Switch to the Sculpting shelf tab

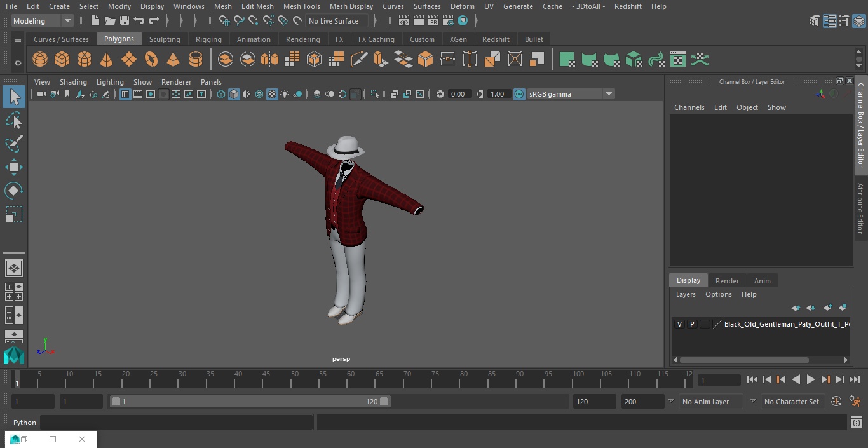pyautogui.click(x=165, y=39)
